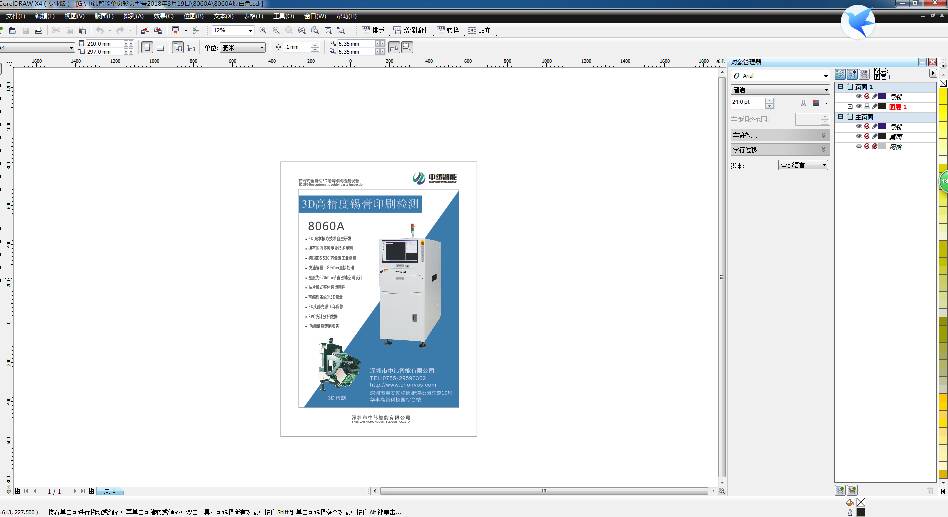This screenshot has height=517, width=948.
Task: Toggle printer icon of red Layer 1
Action: point(866,106)
